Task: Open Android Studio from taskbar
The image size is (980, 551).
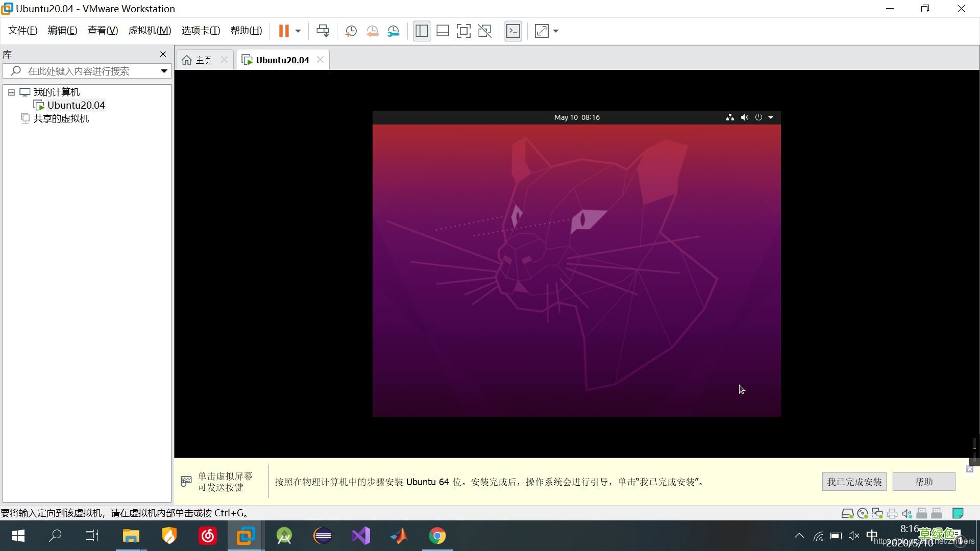Action: pos(284,536)
